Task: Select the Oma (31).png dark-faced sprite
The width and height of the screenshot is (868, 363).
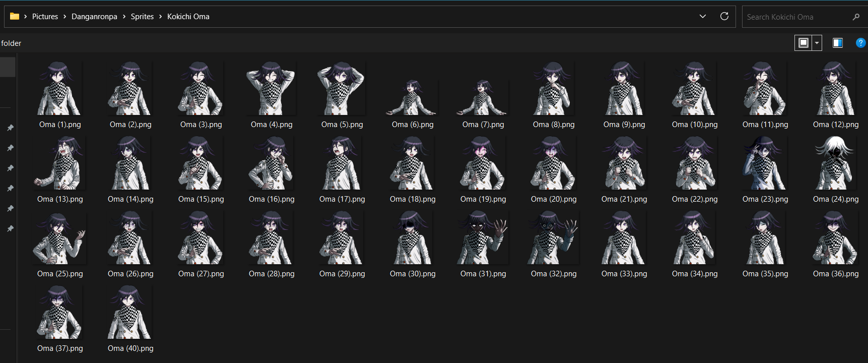Action: tap(483, 237)
